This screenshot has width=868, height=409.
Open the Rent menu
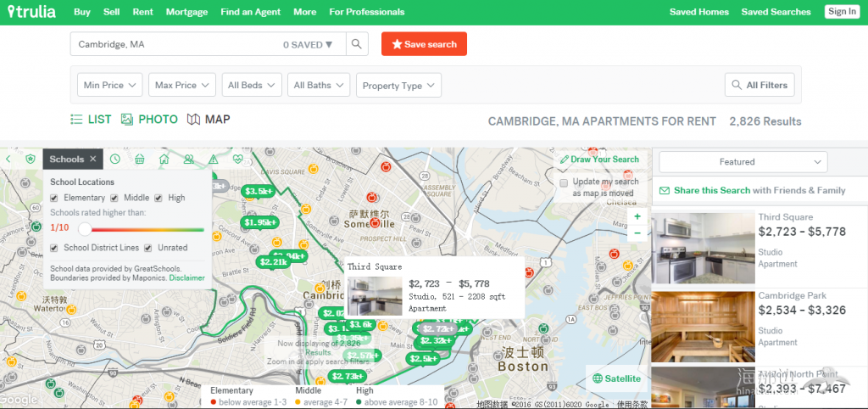tap(142, 12)
